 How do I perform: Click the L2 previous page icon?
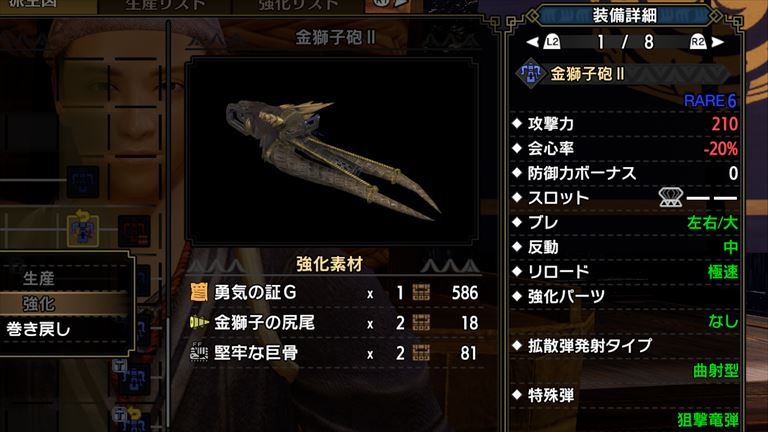tap(552, 42)
